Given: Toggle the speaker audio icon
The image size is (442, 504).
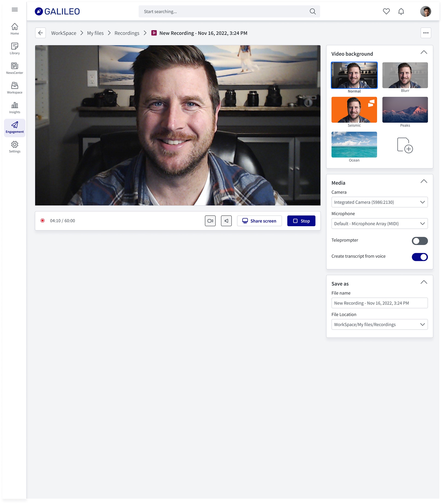Looking at the screenshot, I should pos(226,221).
